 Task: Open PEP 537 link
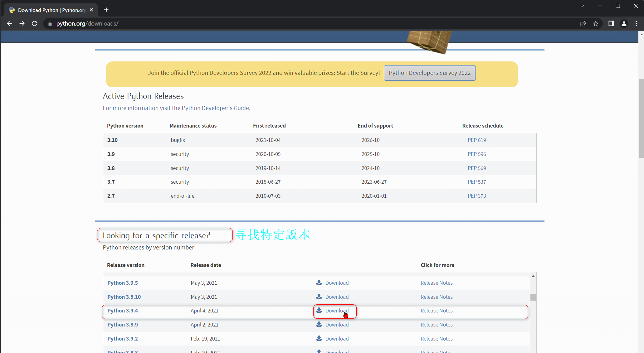477,182
